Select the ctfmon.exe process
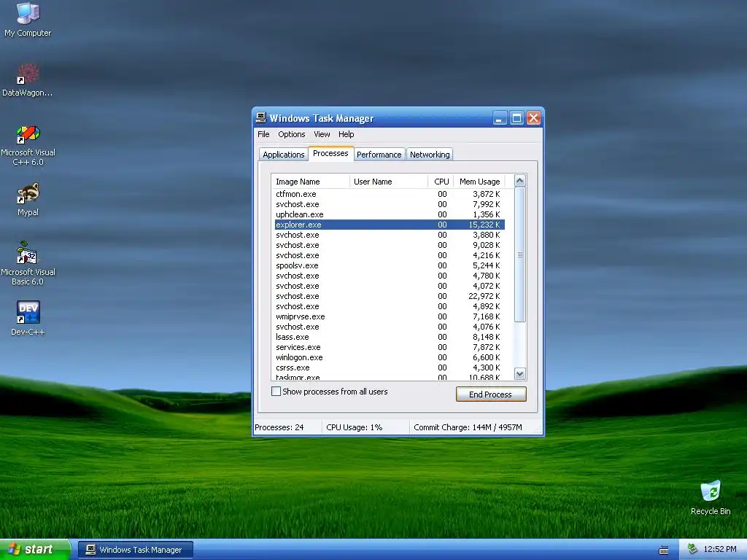Screen dimensions: 747x560 coord(390,194)
